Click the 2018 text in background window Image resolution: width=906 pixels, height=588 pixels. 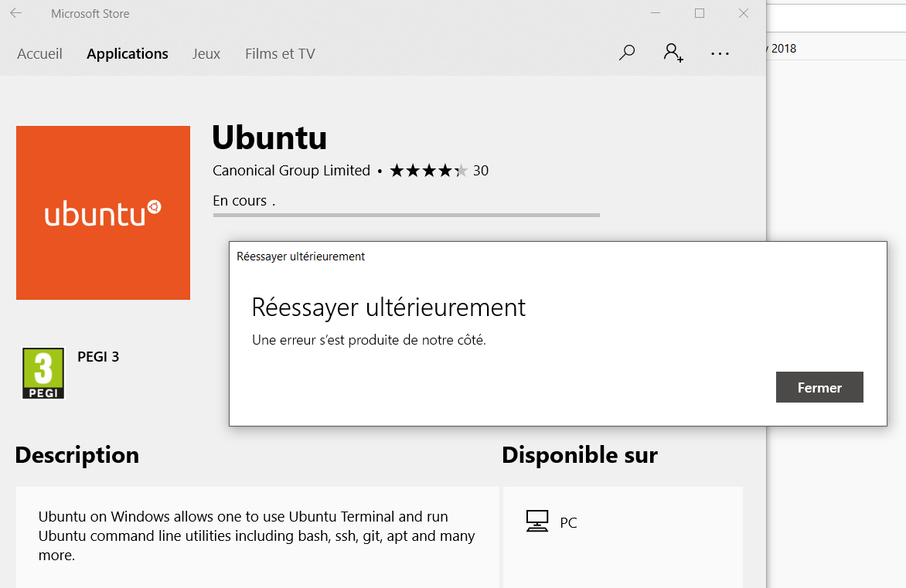point(784,49)
